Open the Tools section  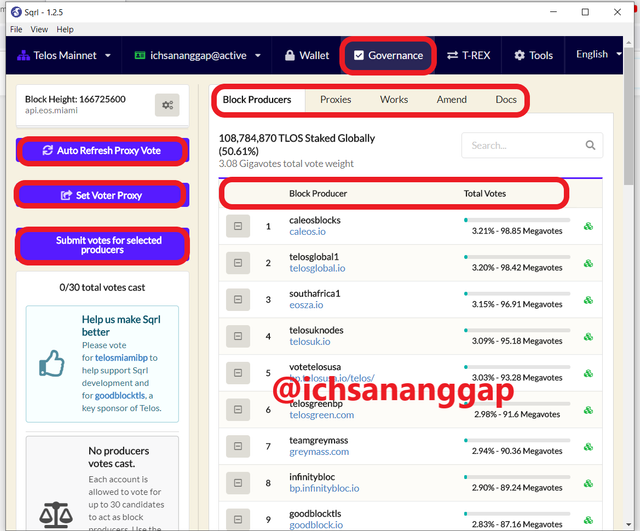pos(533,56)
